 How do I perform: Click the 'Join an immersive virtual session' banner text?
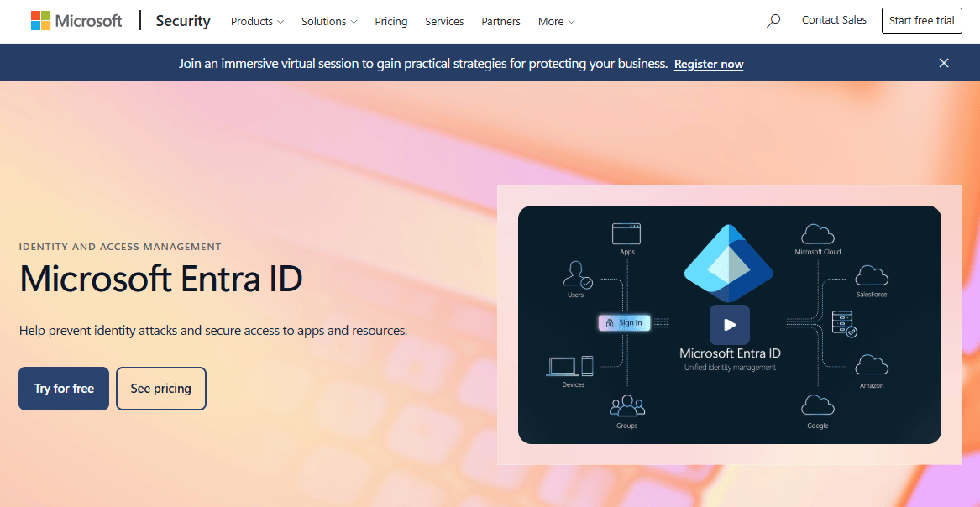click(423, 64)
